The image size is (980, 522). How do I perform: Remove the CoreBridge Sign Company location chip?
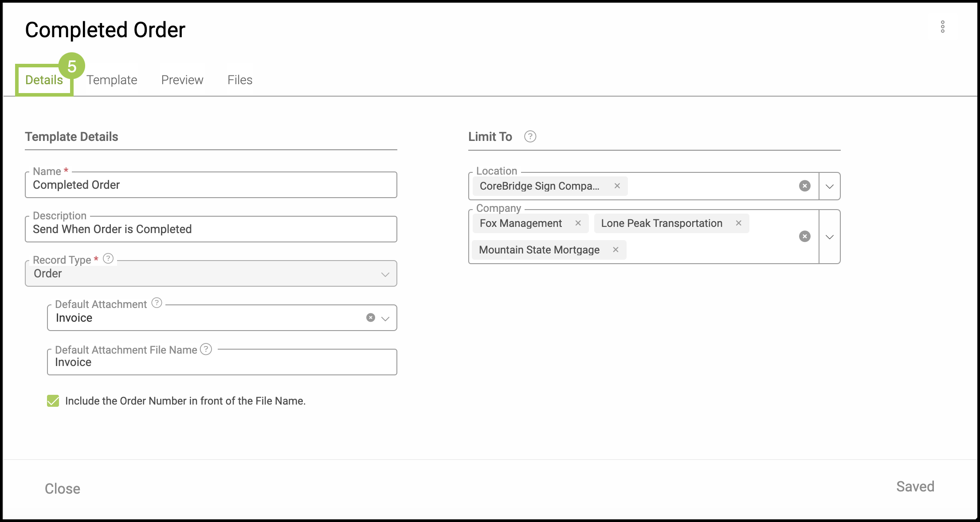coord(617,186)
